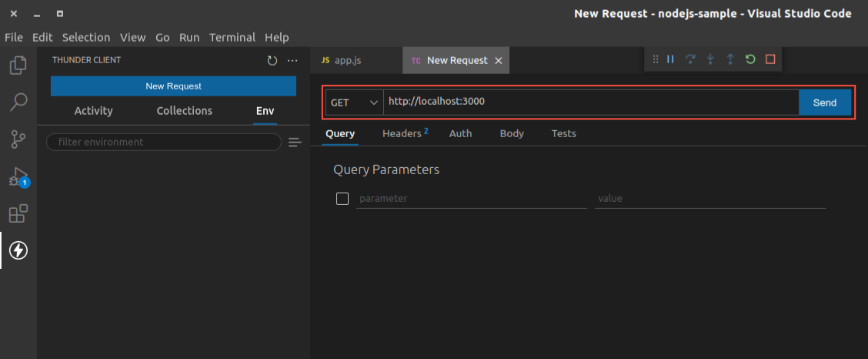868x359 pixels.
Task: Switch to the Collections tab
Action: [185, 111]
